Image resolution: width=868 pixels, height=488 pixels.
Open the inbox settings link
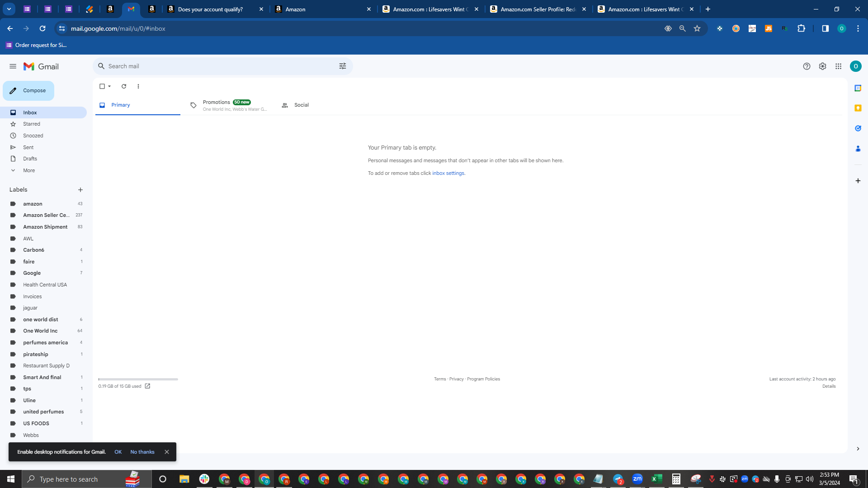point(448,173)
